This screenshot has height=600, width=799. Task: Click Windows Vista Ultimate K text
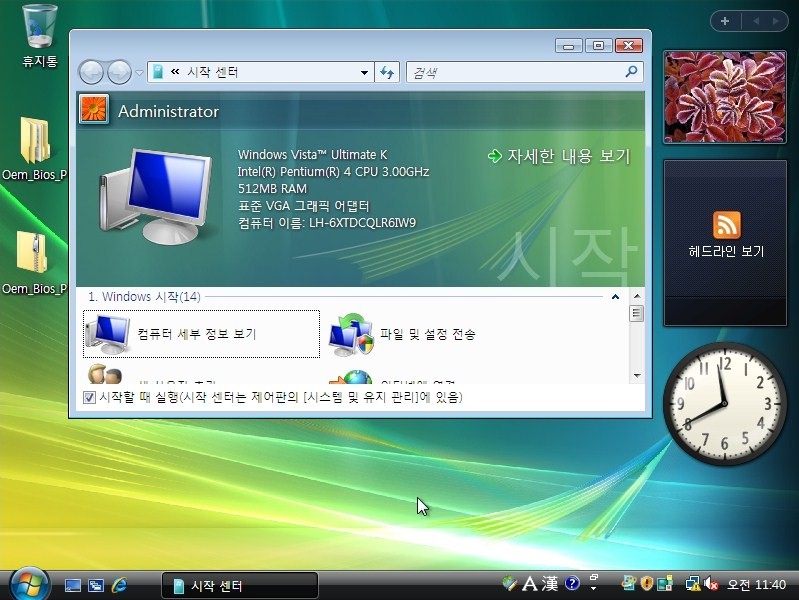pyautogui.click(x=312, y=154)
